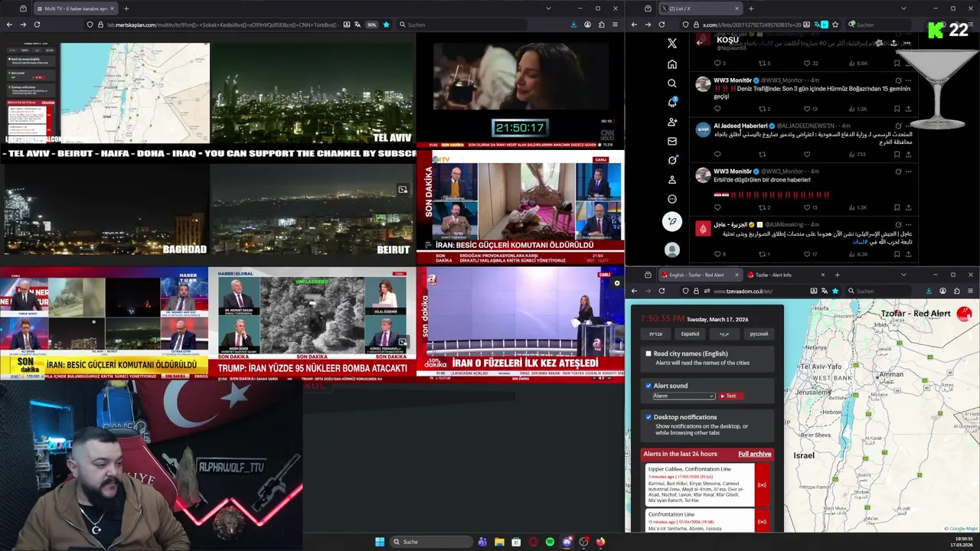Click translate icon in Multi TV address bar
Image resolution: width=980 pixels, height=551 pixels.
point(359,24)
